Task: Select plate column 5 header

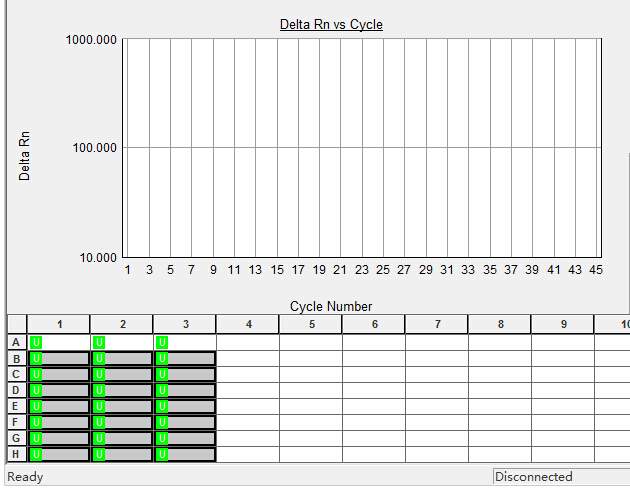Action: click(311, 324)
